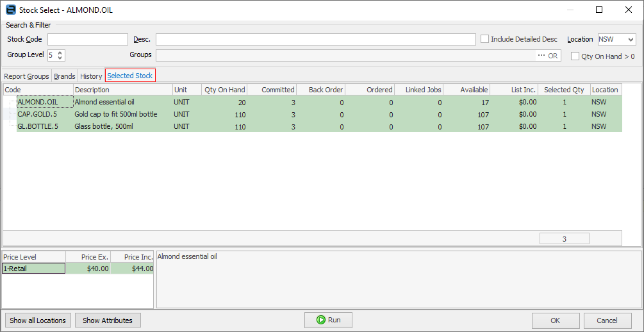Viewport: 644px width, 332px height.
Task: Switch to the Report Groups tab
Action: click(x=26, y=76)
